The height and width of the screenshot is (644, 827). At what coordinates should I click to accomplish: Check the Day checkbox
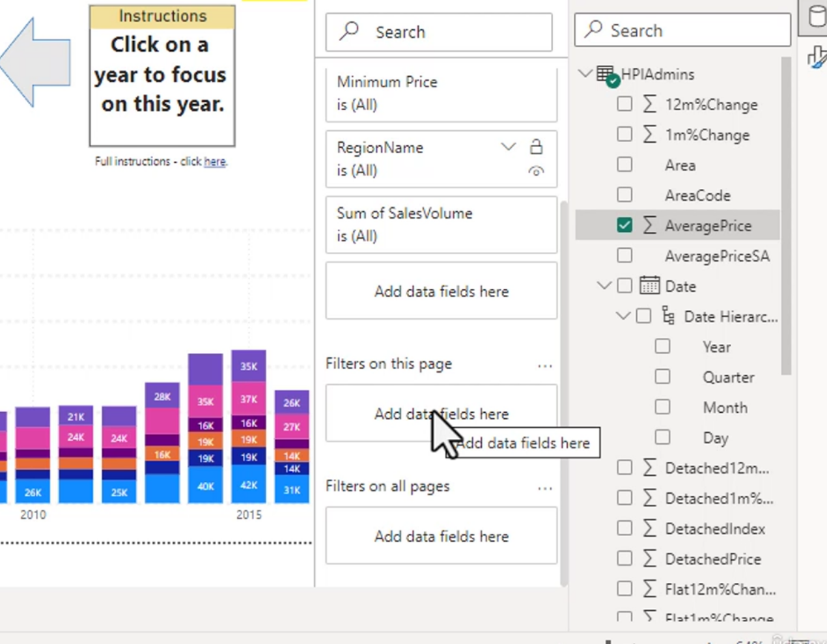point(662,437)
